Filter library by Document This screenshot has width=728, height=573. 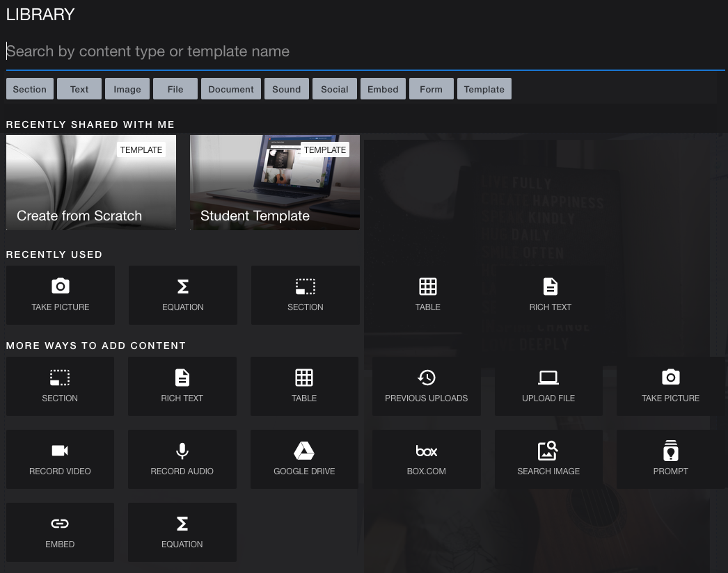(x=231, y=88)
